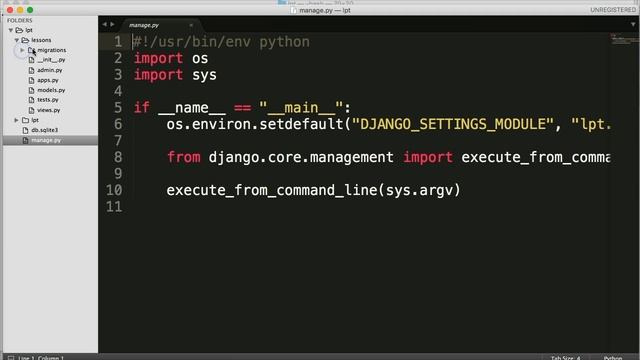This screenshot has width=640, height=360.
Task: Click the file icon beside db.sqlite3
Action: click(25, 130)
